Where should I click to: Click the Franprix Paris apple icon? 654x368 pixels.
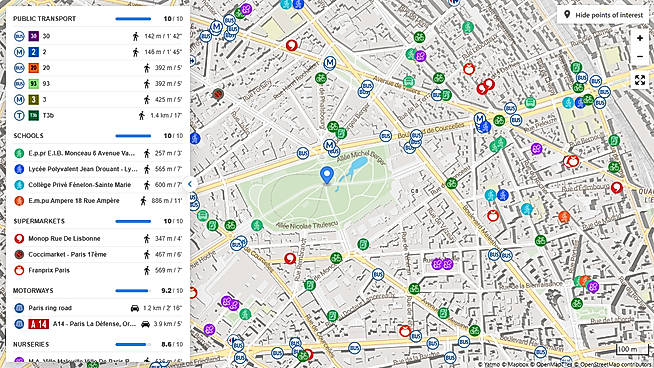click(x=19, y=270)
